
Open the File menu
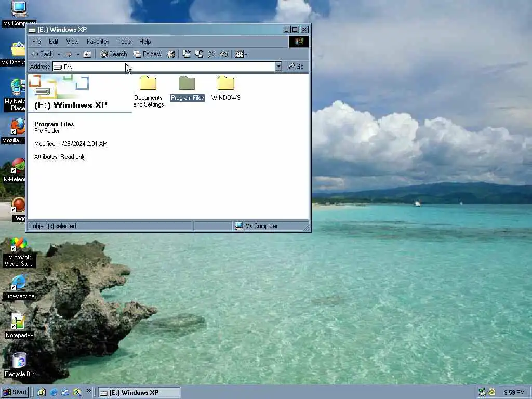click(x=37, y=42)
